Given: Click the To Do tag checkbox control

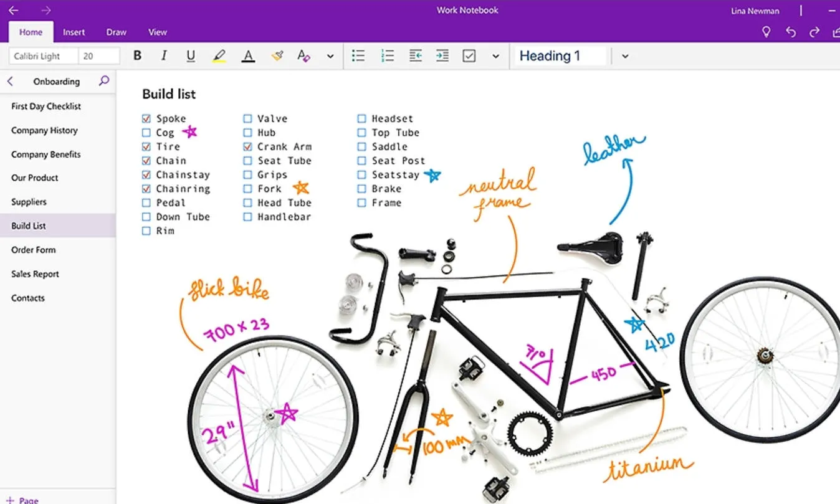Looking at the screenshot, I should (469, 55).
